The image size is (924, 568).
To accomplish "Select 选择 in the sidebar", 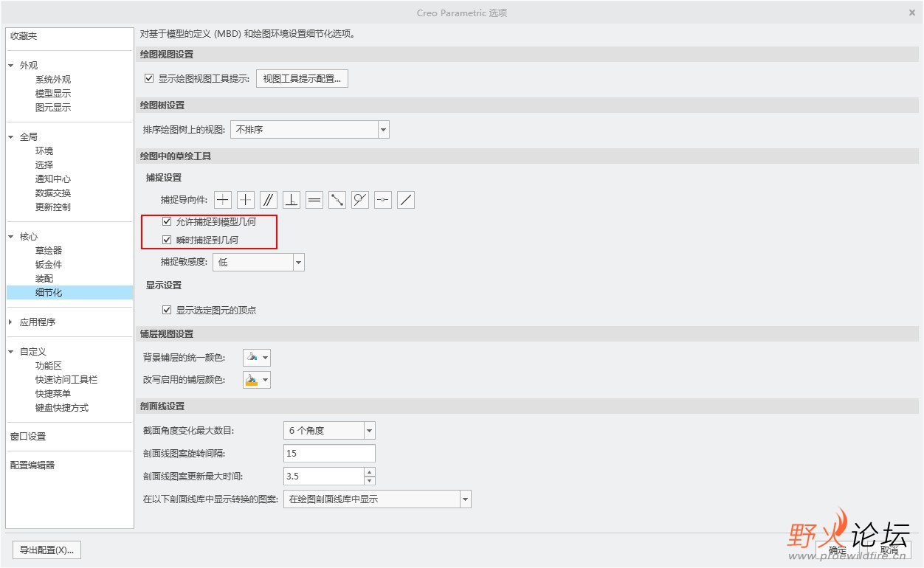I will pyautogui.click(x=44, y=165).
